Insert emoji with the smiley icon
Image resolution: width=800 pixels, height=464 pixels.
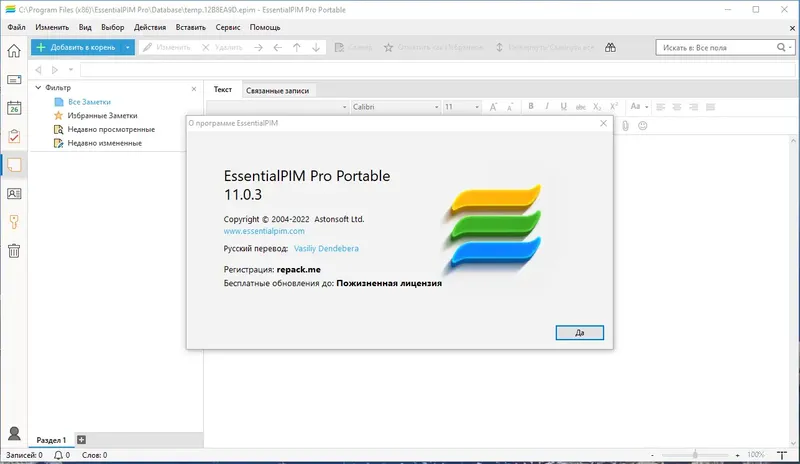tap(643, 126)
